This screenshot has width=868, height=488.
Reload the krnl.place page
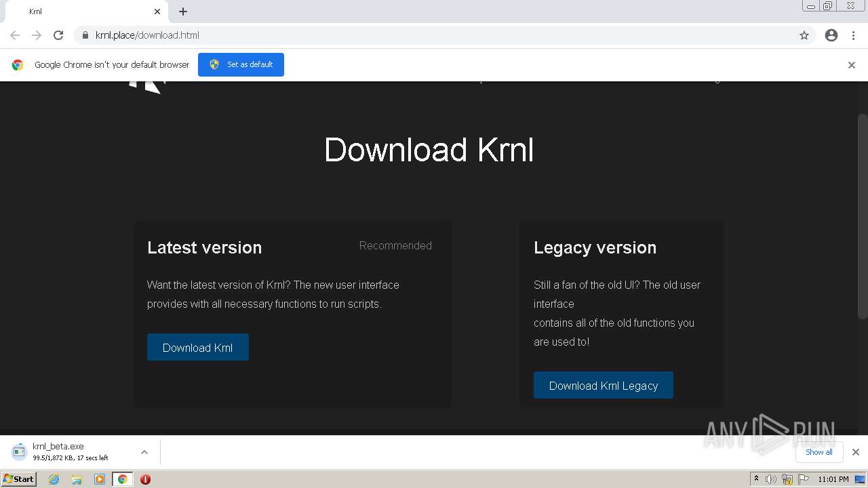[58, 35]
